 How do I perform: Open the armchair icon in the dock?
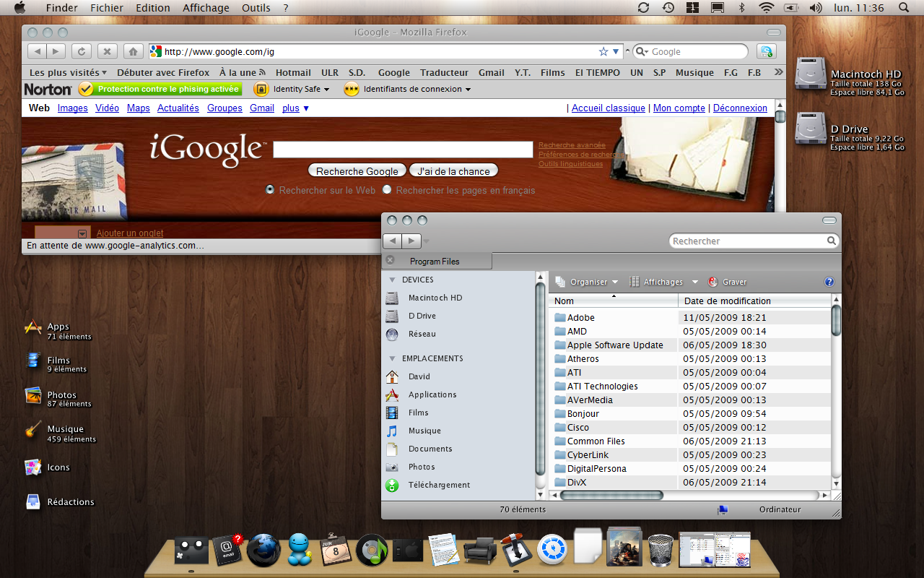point(480,551)
